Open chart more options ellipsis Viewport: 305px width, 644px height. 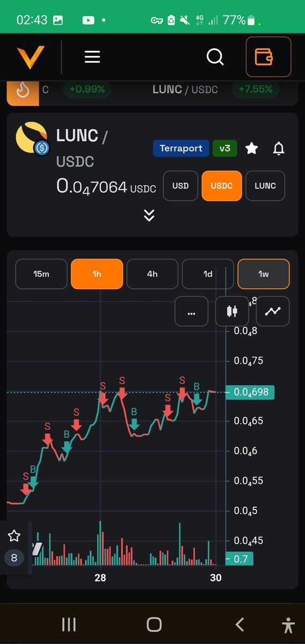click(x=192, y=311)
